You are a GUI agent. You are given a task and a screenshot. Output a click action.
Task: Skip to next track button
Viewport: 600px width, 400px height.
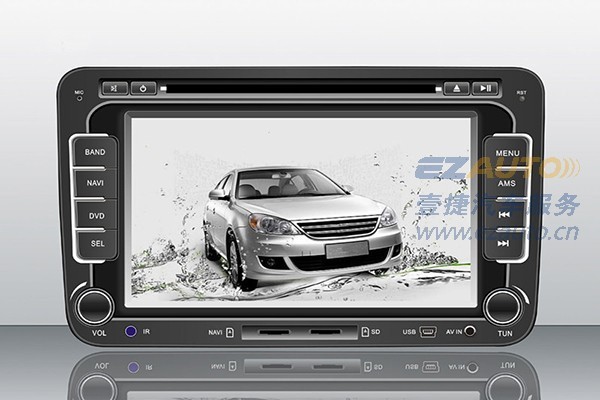click(x=506, y=243)
